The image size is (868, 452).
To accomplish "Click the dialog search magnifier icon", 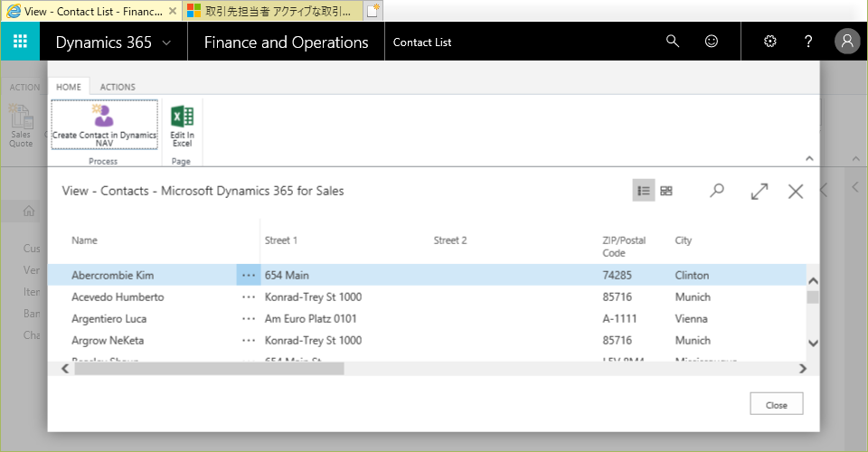I will click(x=717, y=191).
